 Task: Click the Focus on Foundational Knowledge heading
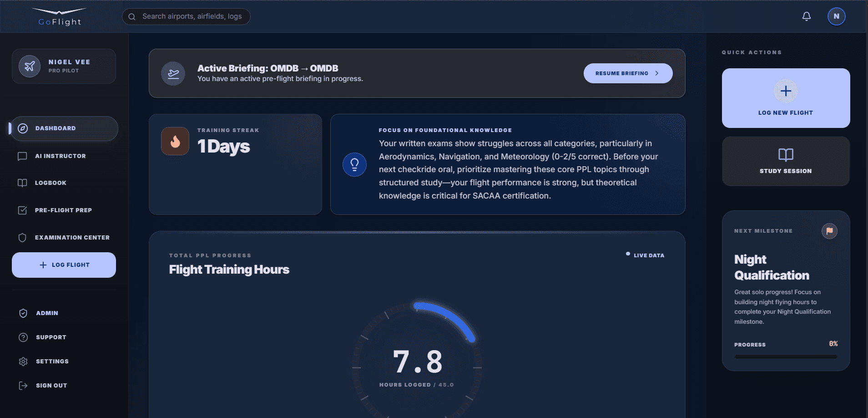click(x=445, y=130)
